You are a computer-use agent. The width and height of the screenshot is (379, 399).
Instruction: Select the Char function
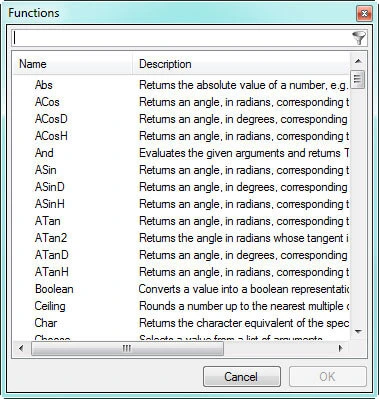tap(46, 323)
